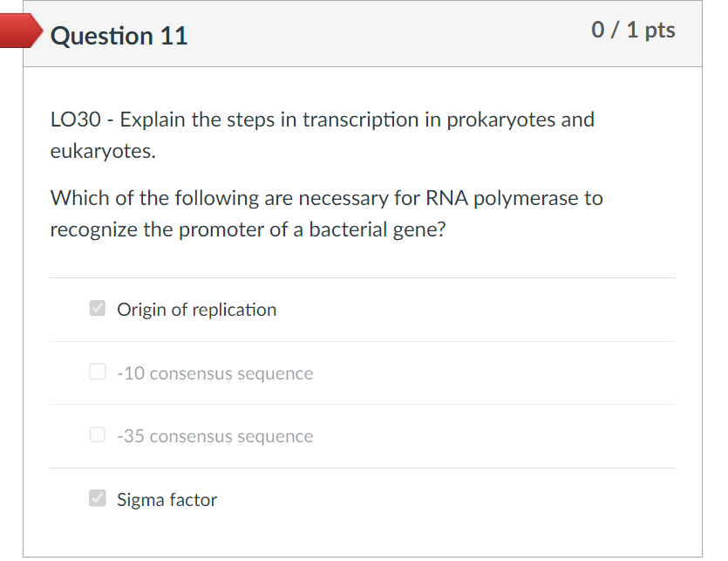Screen dimensions: 728x561
Task: Click the '0 / 1 pts' score display
Action: 635,30
